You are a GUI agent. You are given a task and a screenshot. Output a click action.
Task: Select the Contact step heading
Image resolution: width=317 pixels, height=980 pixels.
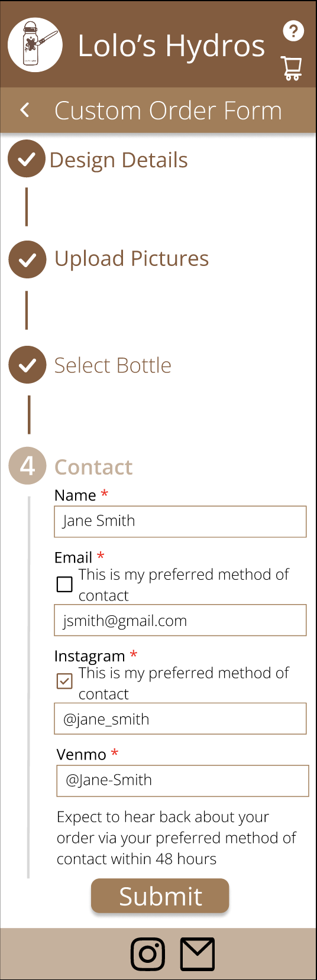93,467
